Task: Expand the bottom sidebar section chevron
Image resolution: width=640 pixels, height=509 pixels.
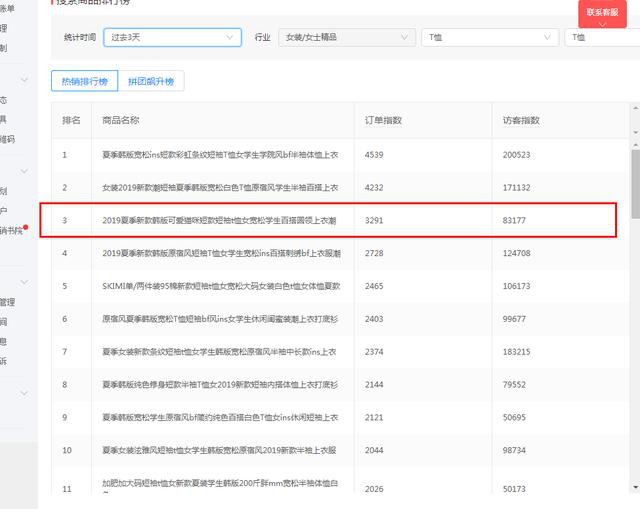Action: [25, 393]
